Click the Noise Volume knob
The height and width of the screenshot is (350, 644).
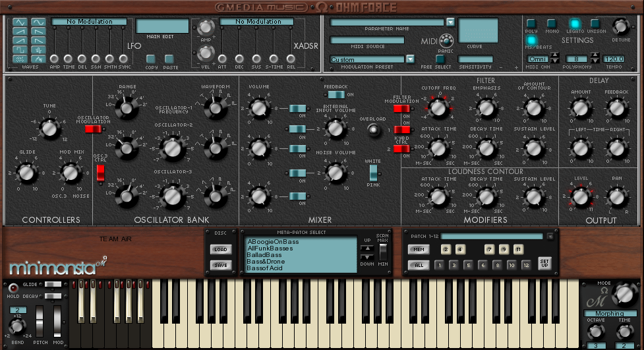(x=336, y=173)
